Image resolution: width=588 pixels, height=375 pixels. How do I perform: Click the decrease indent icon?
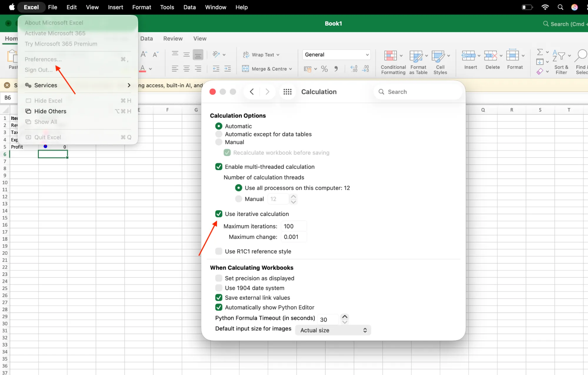click(x=216, y=69)
